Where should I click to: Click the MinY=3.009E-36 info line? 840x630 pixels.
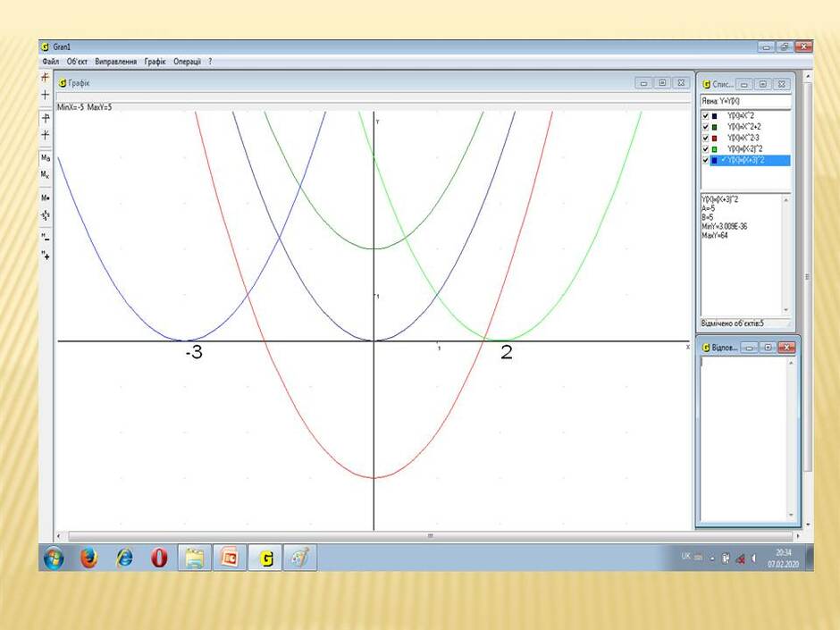(725, 227)
